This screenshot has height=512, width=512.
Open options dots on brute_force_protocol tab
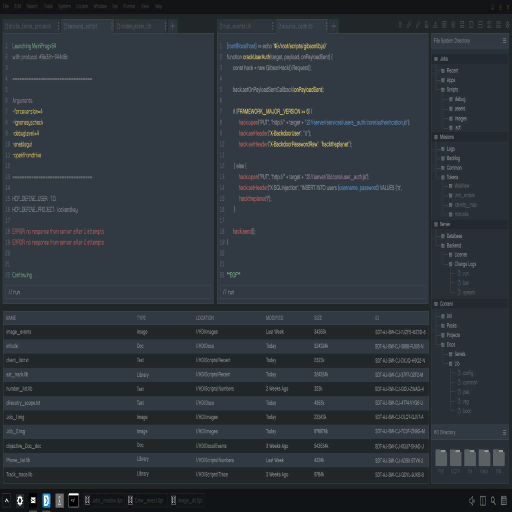click(58, 26)
